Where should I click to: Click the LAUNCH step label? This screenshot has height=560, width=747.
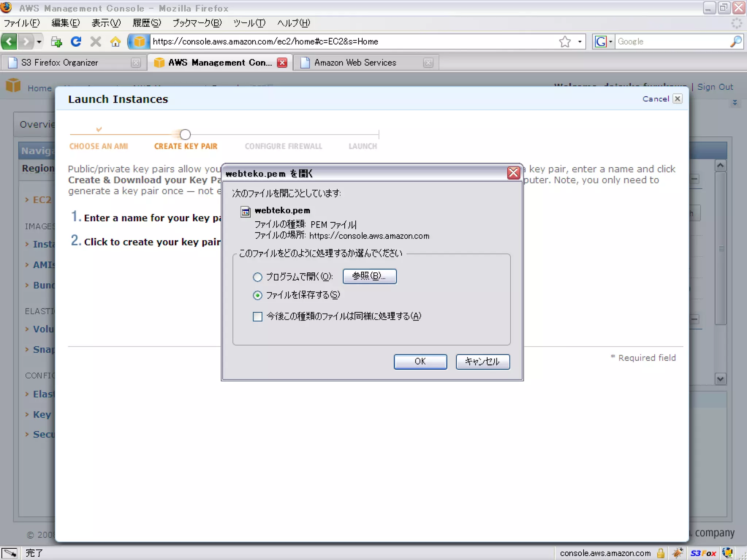coord(363,146)
